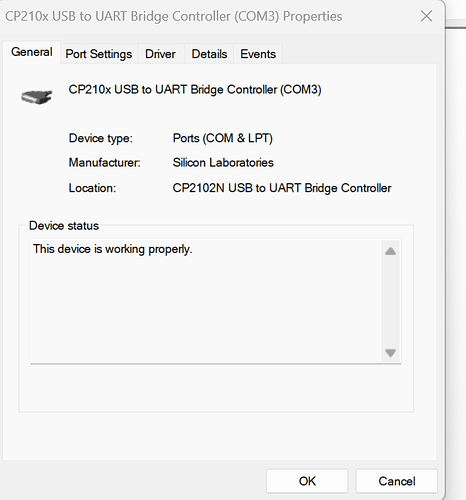View the Events tab
The height and width of the screenshot is (500, 466).
click(x=258, y=54)
